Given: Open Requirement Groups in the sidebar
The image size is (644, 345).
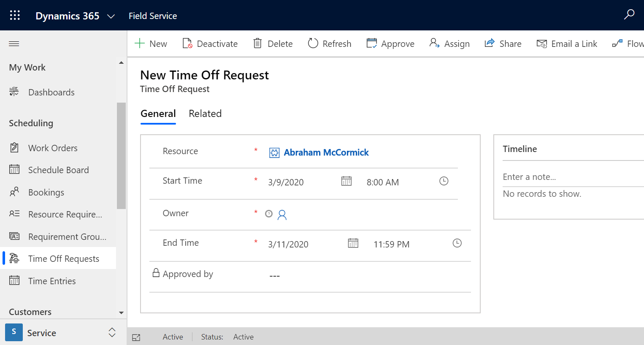Looking at the screenshot, I should (68, 237).
